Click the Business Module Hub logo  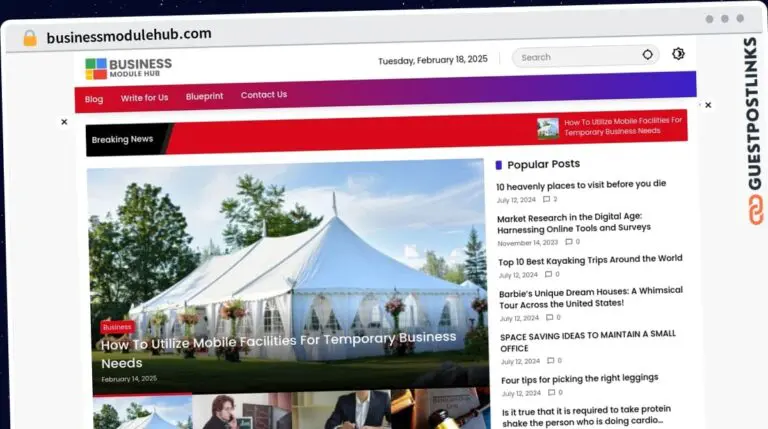[x=128, y=68]
